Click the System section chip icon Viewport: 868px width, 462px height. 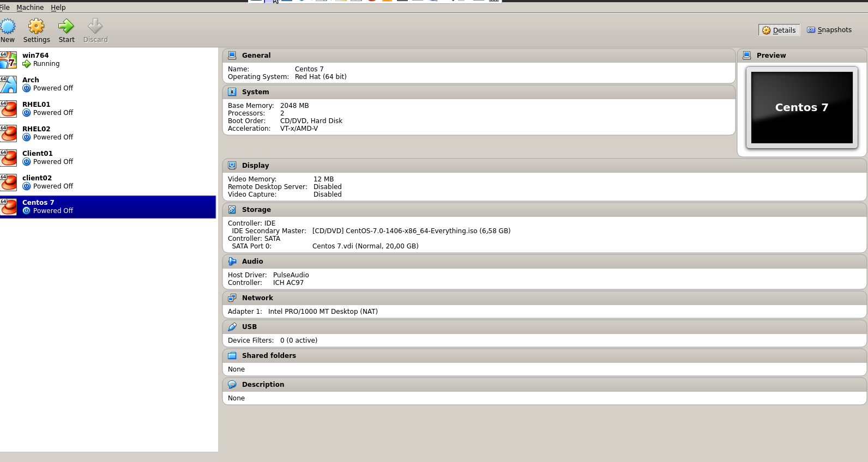232,92
